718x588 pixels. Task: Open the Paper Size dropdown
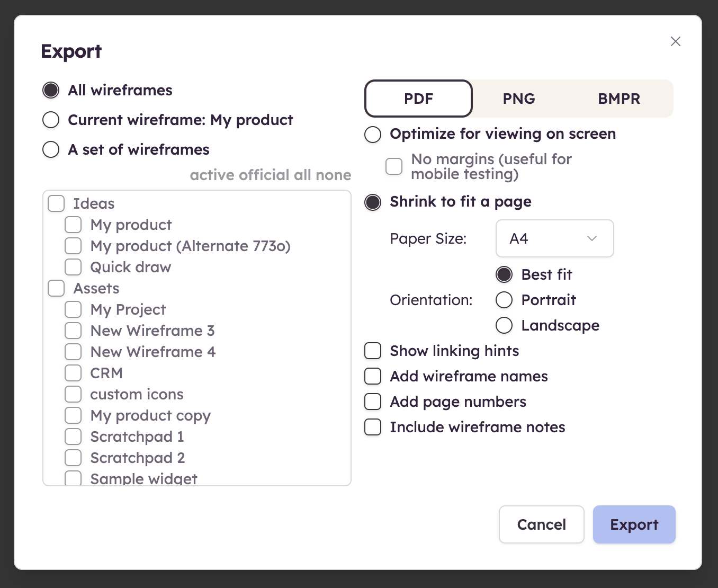554,238
